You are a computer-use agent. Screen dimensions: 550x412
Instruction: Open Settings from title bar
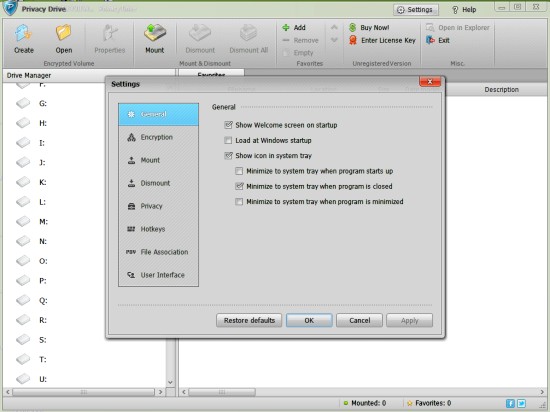tap(416, 10)
